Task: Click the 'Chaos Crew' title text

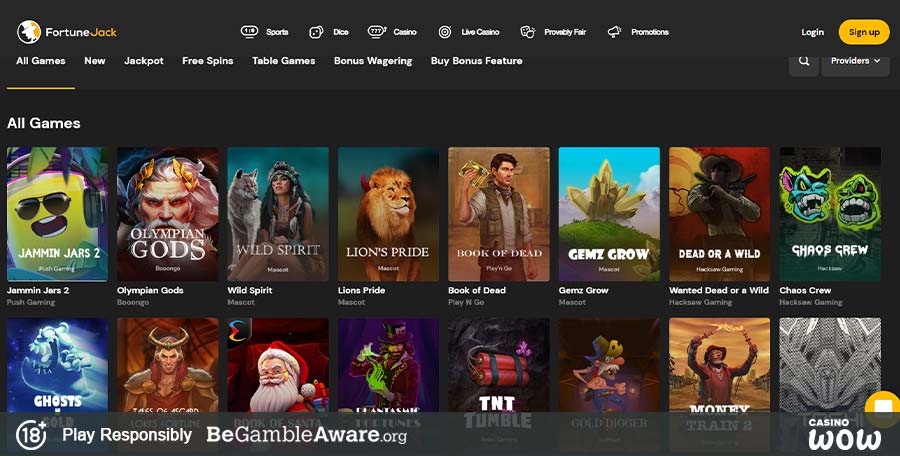Action: coord(805,291)
